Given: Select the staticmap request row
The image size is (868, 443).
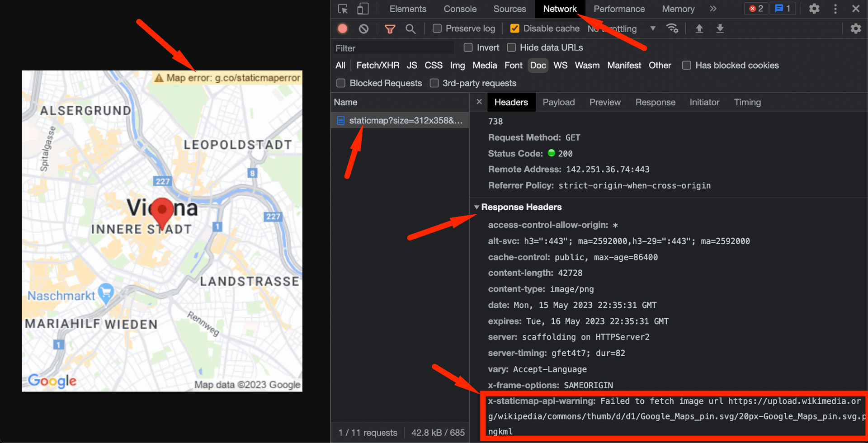Looking at the screenshot, I should point(400,121).
